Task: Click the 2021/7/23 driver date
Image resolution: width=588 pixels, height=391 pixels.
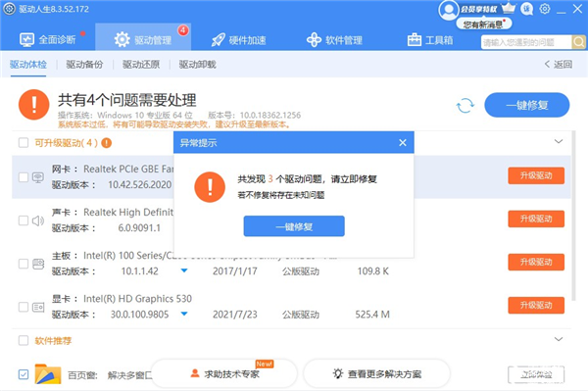Action: pos(235,315)
